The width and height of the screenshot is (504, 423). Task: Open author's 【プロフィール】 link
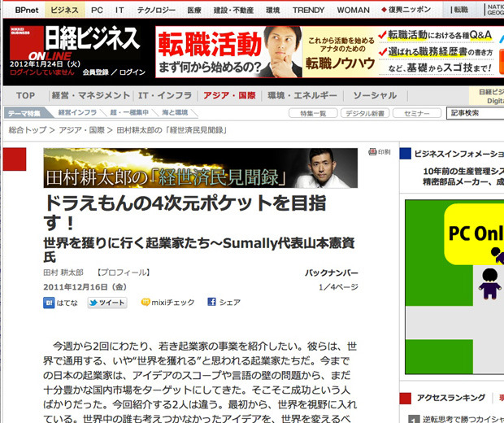click(122, 273)
